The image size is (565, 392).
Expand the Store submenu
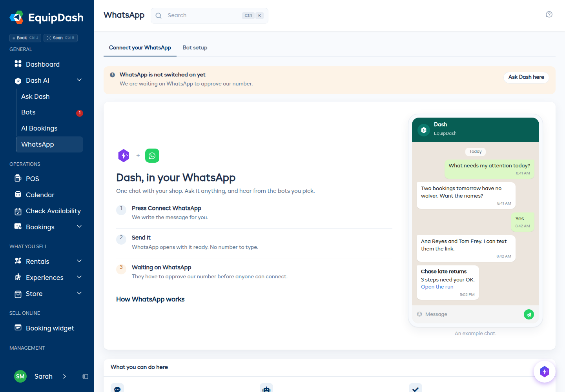[x=79, y=293]
